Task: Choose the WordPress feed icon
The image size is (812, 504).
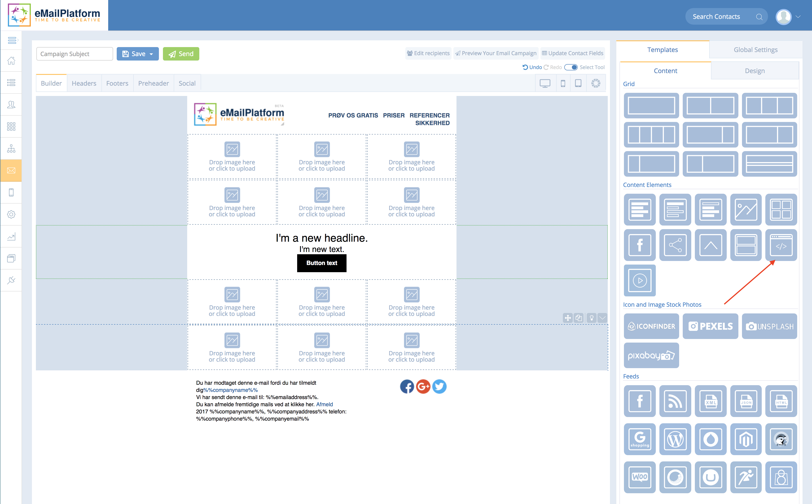Action: tap(675, 439)
